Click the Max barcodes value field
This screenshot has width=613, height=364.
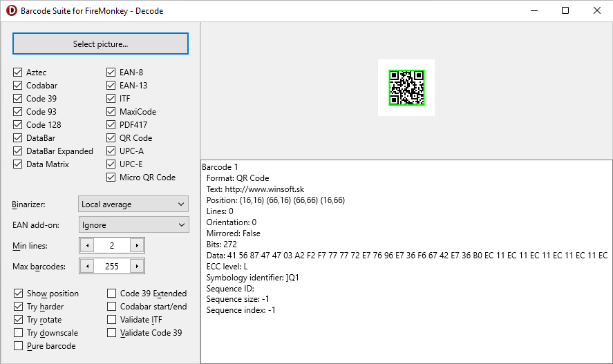[x=112, y=266]
